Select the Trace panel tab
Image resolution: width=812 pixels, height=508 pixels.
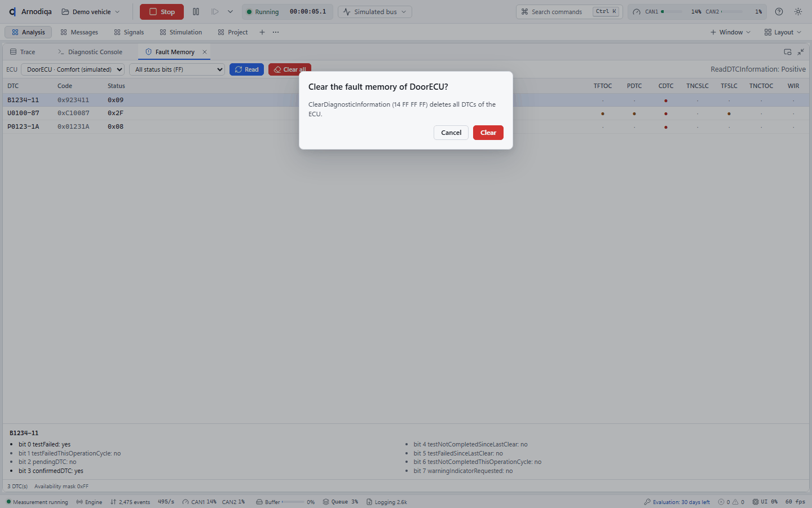23,52
